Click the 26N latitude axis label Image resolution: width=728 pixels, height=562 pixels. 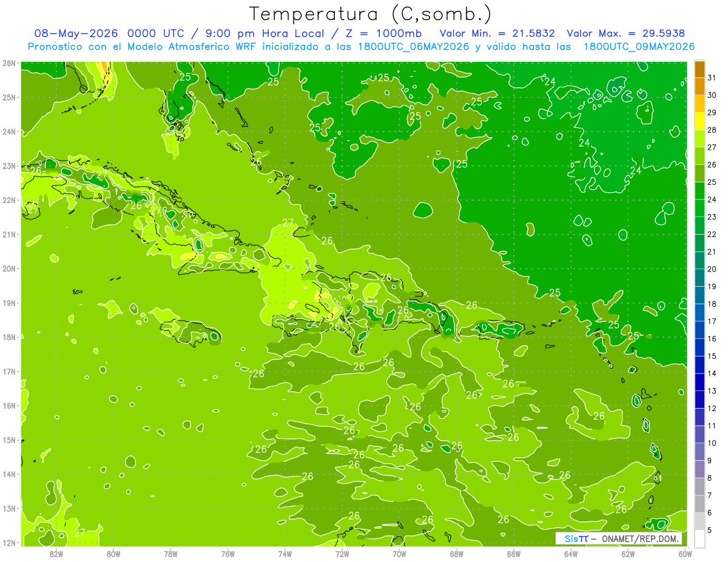[x=8, y=63]
